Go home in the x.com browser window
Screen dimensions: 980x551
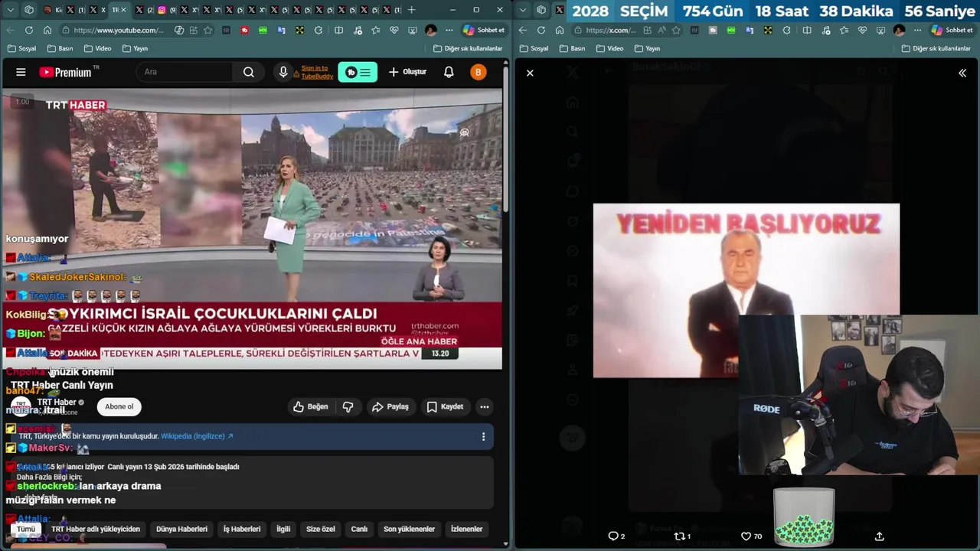tap(560, 30)
